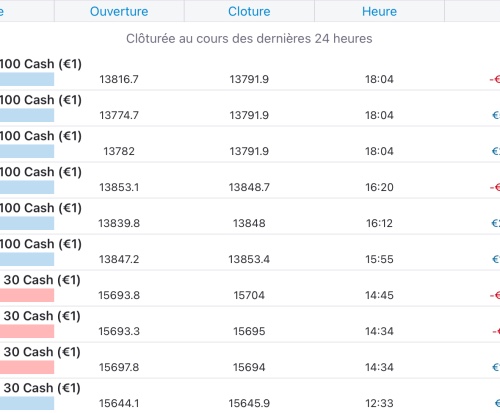Select opening price 13839.8
This screenshot has width=500, height=413.
coord(119,223)
